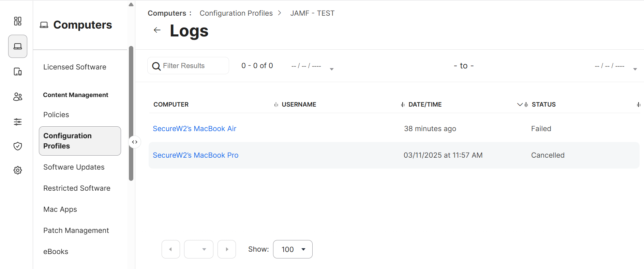Expand the Show 100 rows dropdown
Screen dimensions: 644x269
(293, 249)
